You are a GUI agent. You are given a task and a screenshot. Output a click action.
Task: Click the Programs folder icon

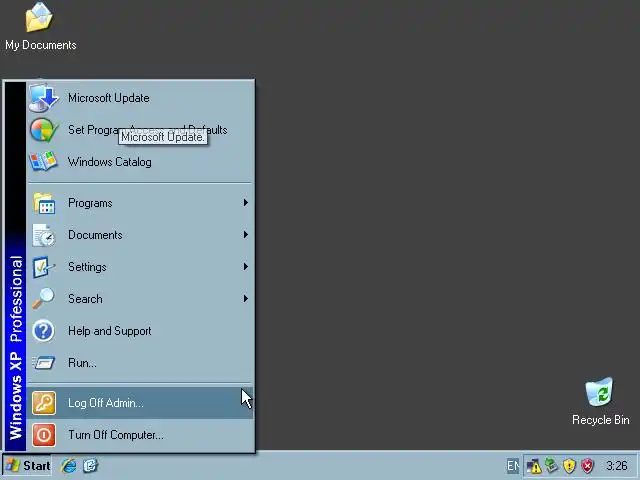(x=44, y=203)
